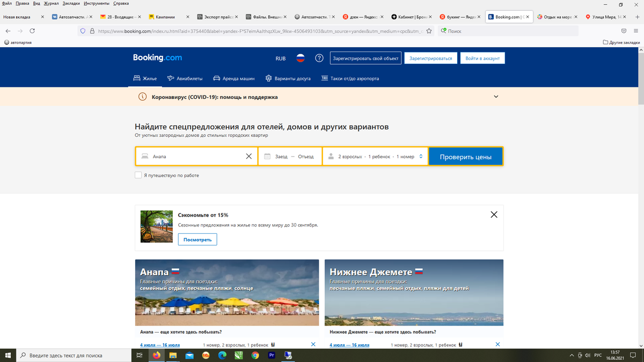Expand the COVID-19 support banner
This screenshot has width=644, height=362.
(x=496, y=97)
